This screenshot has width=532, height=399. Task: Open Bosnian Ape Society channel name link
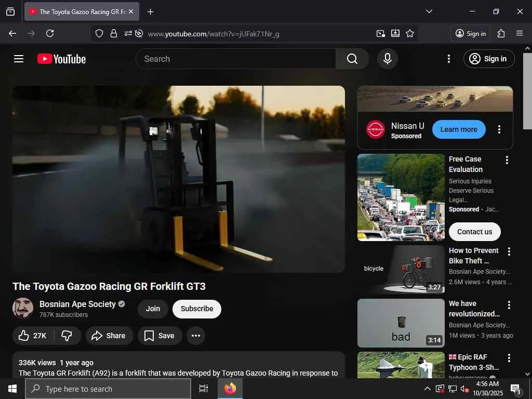pyautogui.click(x=77, y=304)
